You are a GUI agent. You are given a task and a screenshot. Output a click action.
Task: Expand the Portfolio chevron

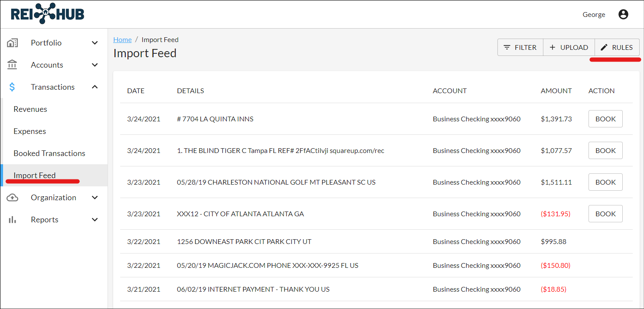tap(95, 43)
